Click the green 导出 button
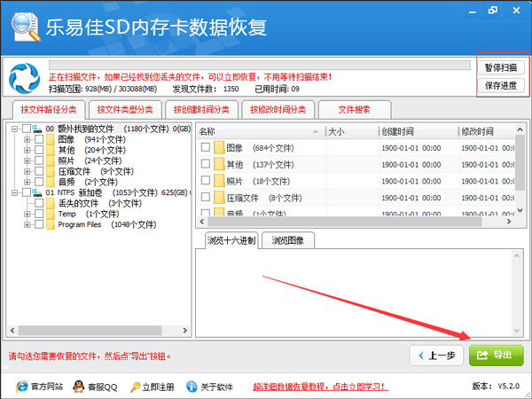This screenshot has height=399, width=532. (x=497, y=356)
